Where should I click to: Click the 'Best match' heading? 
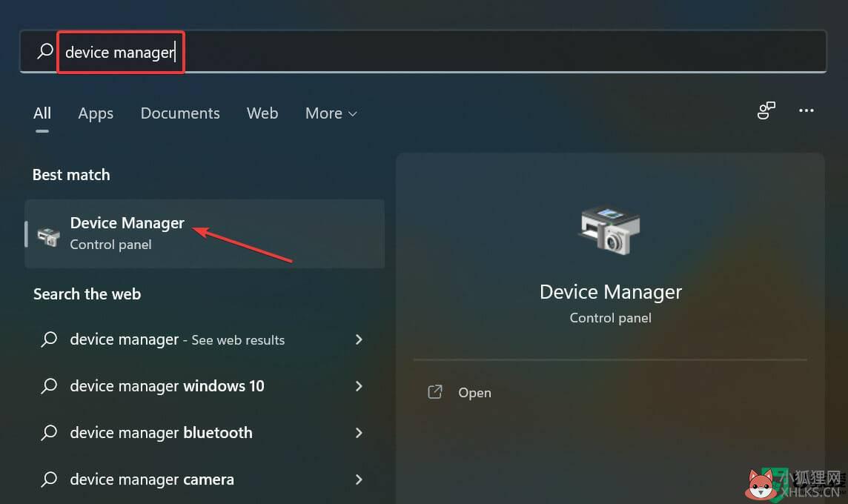[x=71, y=175]
